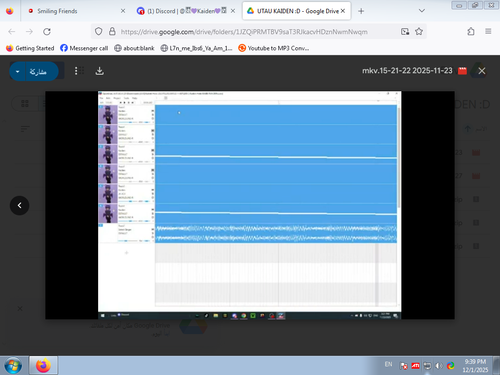
Task: Focus the drive.google.com address bar
Action: click(x=244, y=32)
